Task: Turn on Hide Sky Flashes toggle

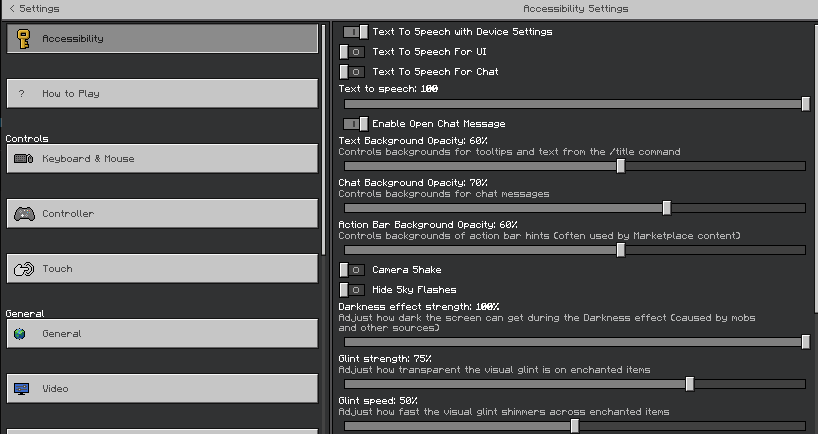Action: pyautogui.click(x=352, y=290)
